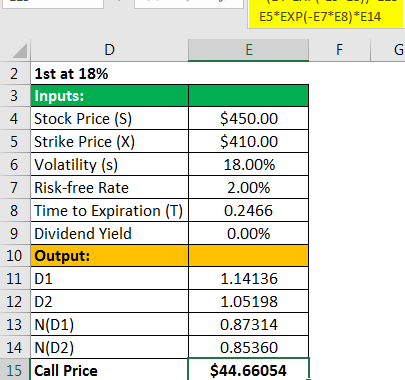Screen dimensions: 405x380
Task: Click the formula bar showing E5*EXP(-E7*E8)*E14
Action: click(x=325, y=14)
